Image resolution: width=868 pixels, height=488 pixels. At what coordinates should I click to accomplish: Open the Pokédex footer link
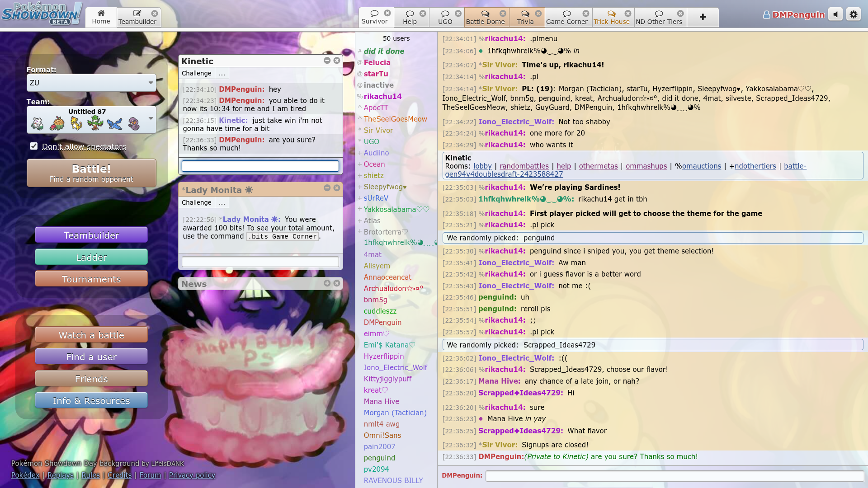[25, 475]
